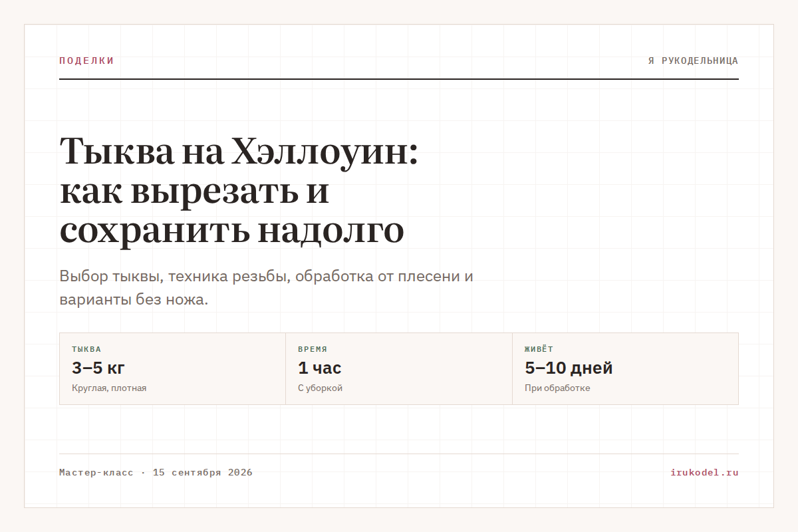Click the ВРЕМЯ card label

click(x=313, y=349)
